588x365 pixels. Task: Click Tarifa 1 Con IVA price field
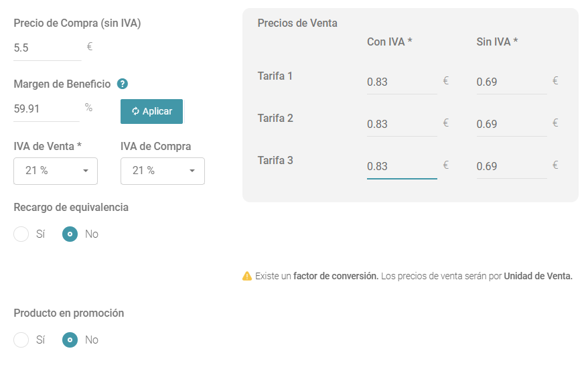tap(402, 82)
